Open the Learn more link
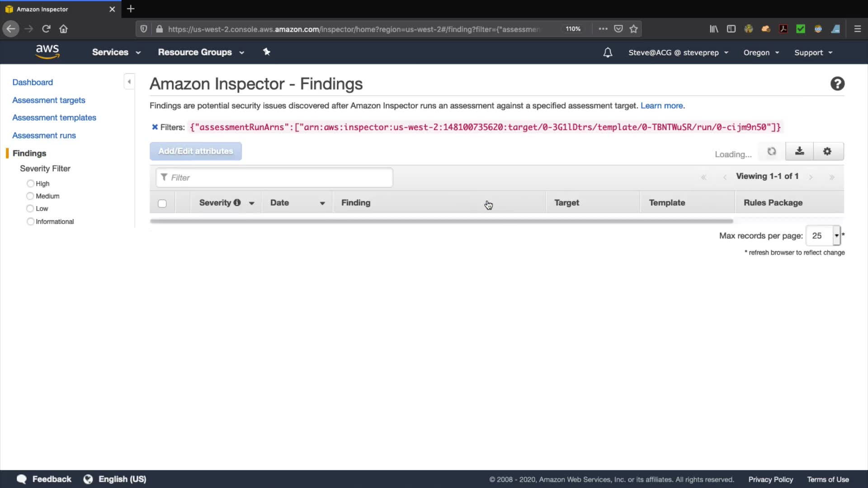Screen dimensions: 868x488 pyautogui.click(x=661, y=106)
